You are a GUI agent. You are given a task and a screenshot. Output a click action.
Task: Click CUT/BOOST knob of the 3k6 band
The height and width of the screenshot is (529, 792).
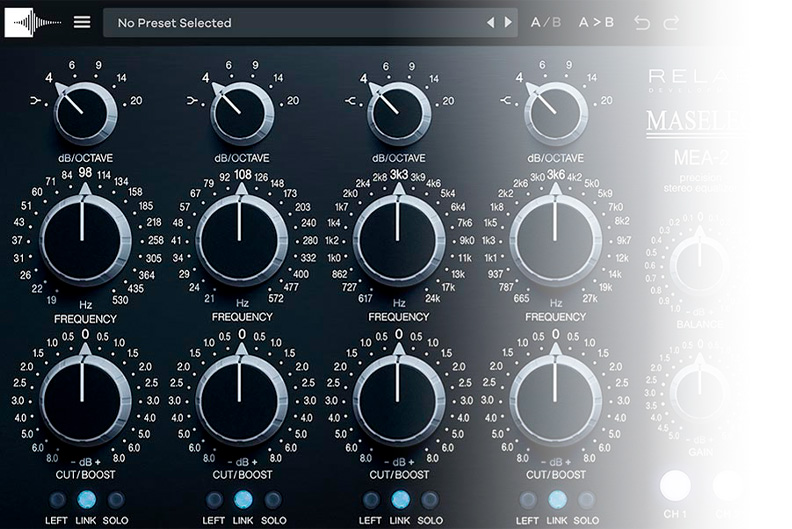tap(555, 401)
